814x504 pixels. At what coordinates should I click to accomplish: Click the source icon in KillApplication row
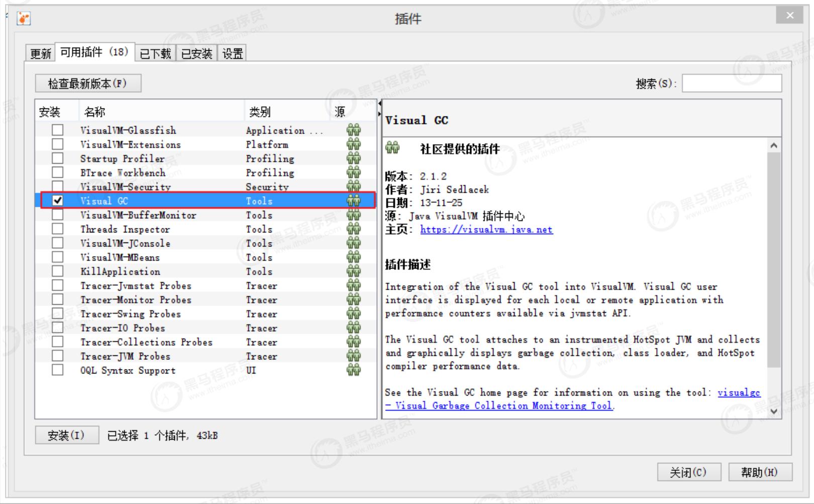353,271
